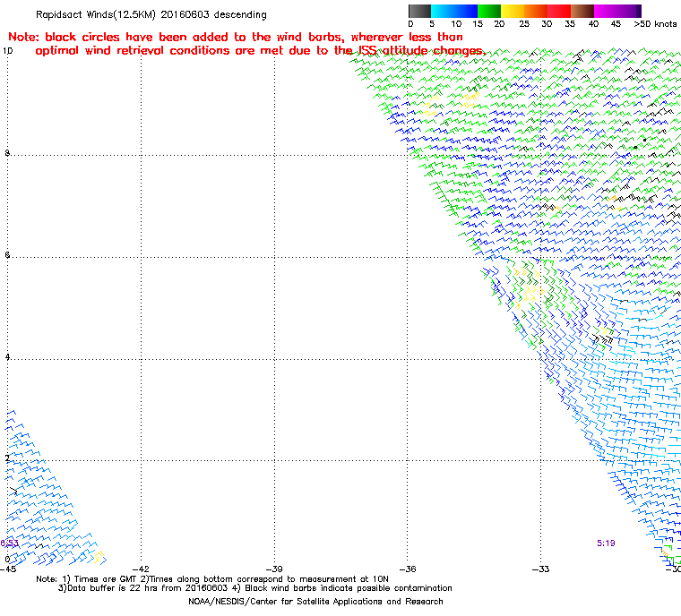This screenshot has height=616, width=681.
Task: Click the '35' label under the color legend
Action: point(570,24)
